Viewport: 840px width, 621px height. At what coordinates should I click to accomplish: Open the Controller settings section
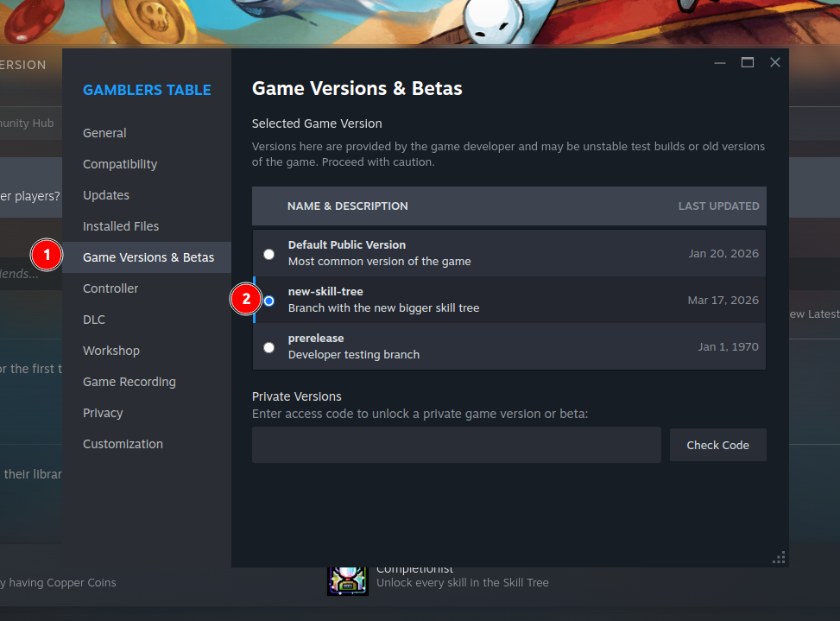pyautogui.click(x=111, y=288)
